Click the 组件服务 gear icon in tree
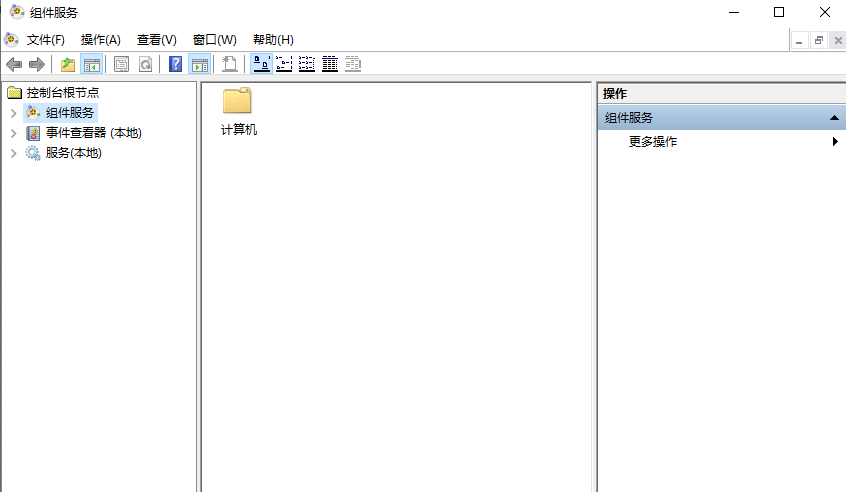The image size is (846, 492). tap(33, 112)
